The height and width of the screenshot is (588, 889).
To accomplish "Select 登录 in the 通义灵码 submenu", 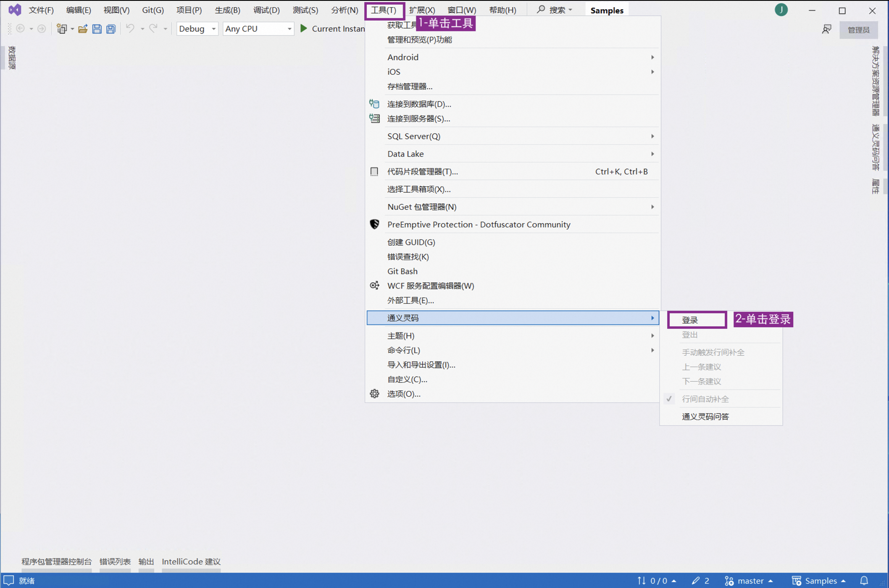I will [697, 320].
